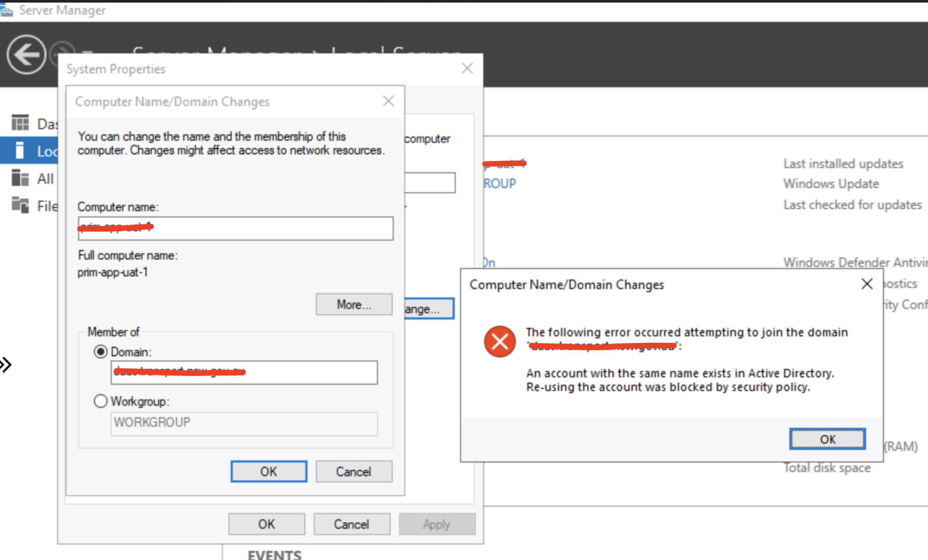Close the Computer Name/Domain Changes form
Screen dimensions: 928x560
[x=388, y=101]
